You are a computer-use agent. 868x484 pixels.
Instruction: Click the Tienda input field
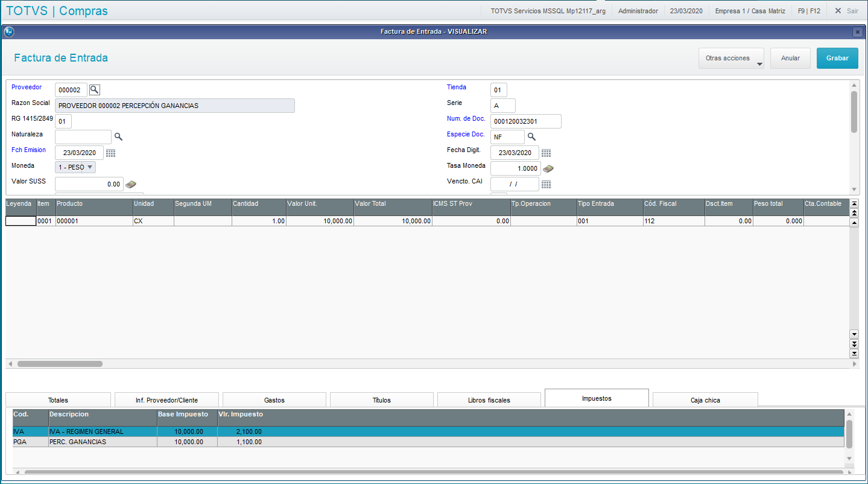[x=499, y=90]
